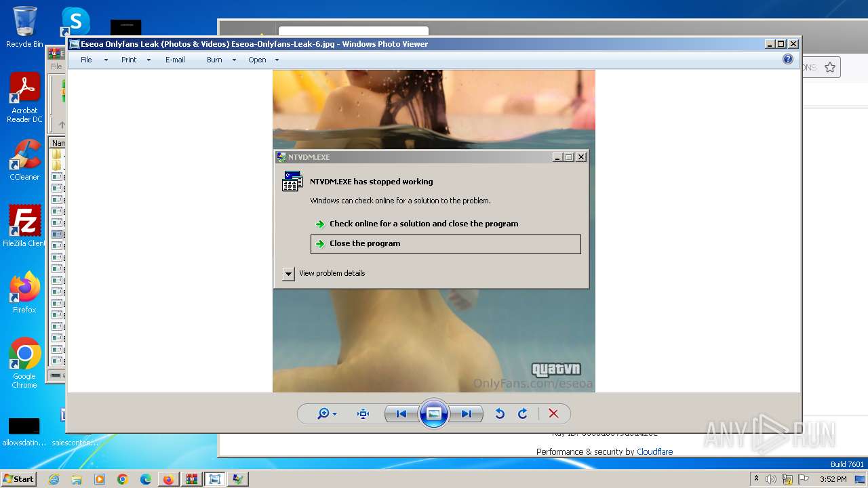Open the Burn menu

[x=214, y=60]
